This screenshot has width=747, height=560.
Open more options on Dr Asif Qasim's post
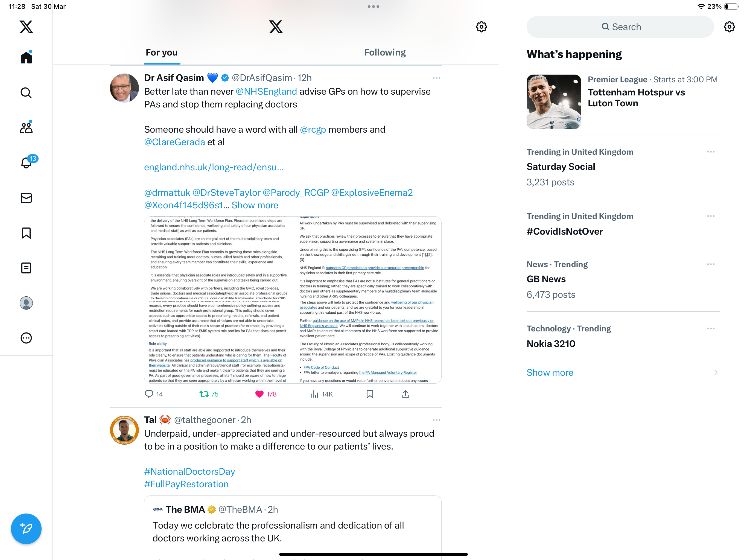436,78
